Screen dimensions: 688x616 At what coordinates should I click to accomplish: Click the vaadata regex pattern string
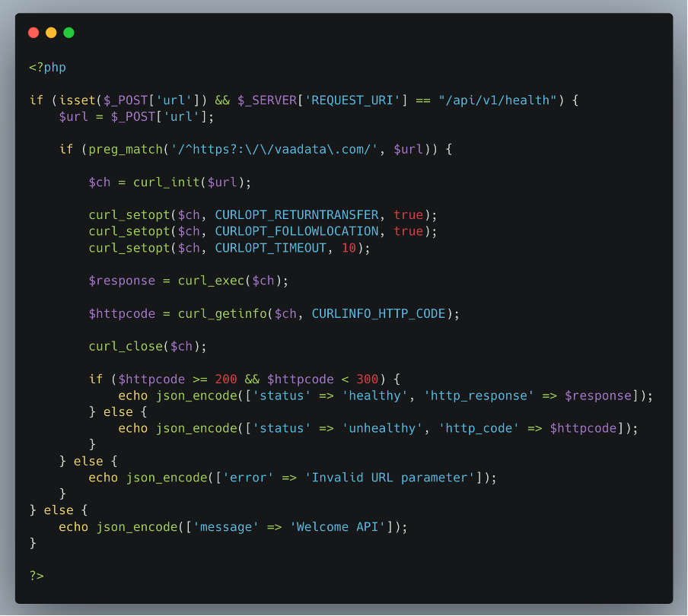[276, 150]
